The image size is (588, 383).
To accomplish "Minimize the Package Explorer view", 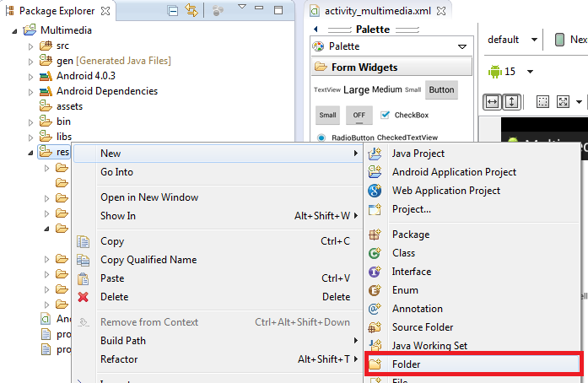I will 259,8.
